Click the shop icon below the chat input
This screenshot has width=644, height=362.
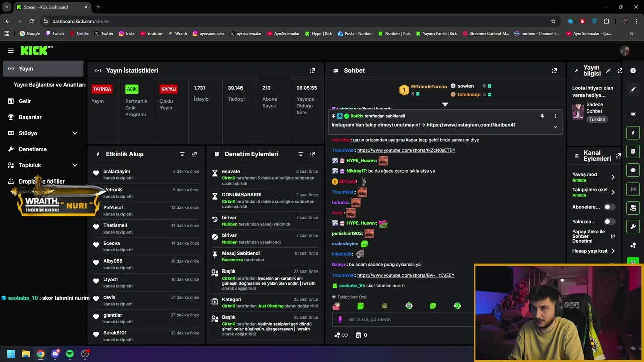click(x=358, y=335)
